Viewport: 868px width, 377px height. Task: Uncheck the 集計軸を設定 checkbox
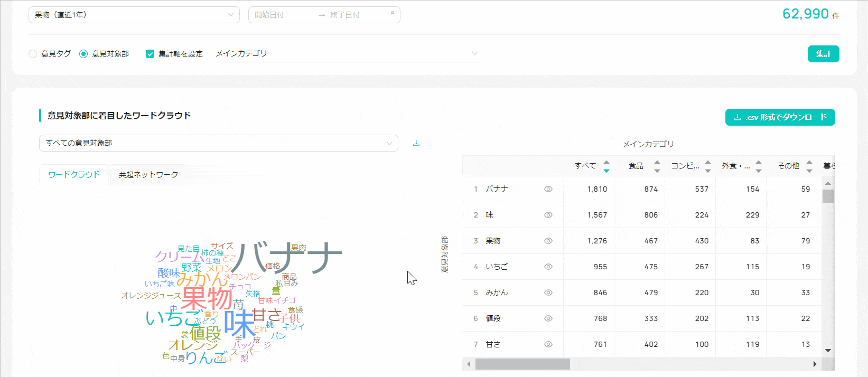(150, 54)
